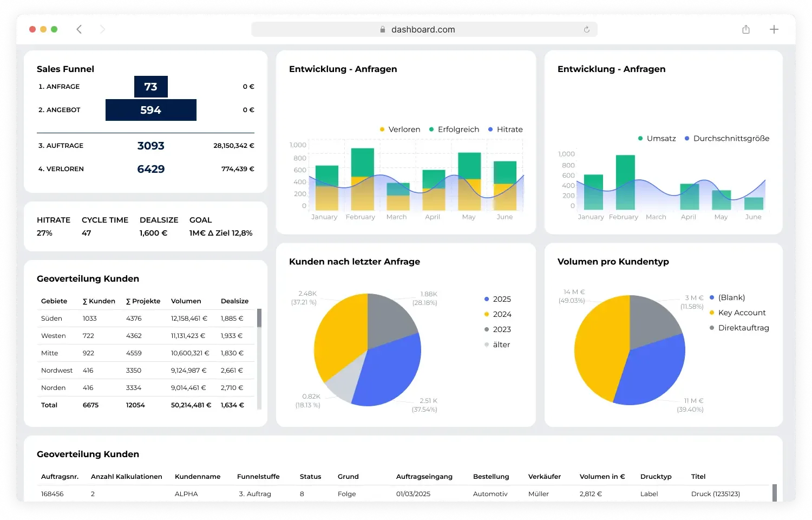Toggle the Durchschnittsgröße legend entry
The height and width of the screenshot is (520, 812).
pyautogui.click(x=727, y=139)
